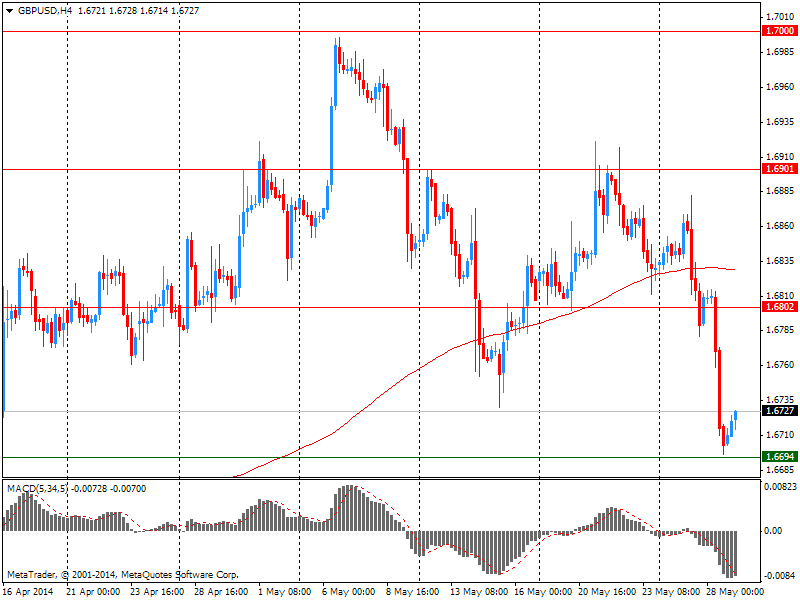Select the MACD scale value -0.0084
800x600 pixels.
(x=780, y=576)
